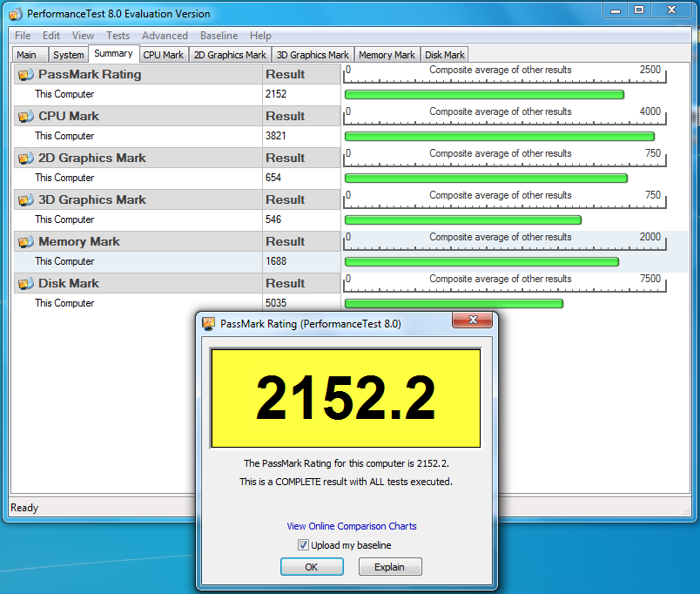Open the Tests menu

pos(118,36)
